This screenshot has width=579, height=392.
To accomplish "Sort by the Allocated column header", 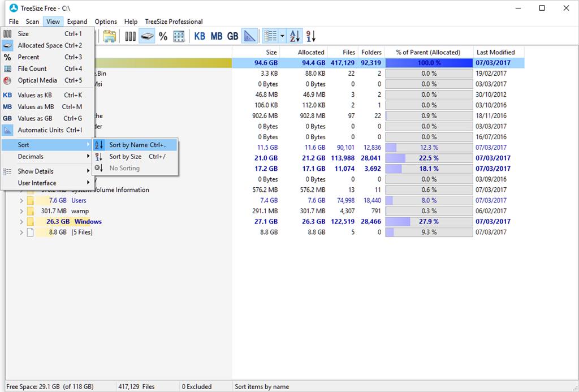I will click(x=304, y=52).
